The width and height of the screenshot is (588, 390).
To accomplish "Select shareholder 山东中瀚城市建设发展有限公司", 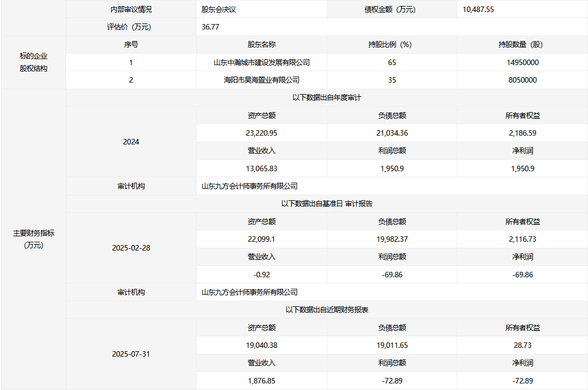I will click(261, 62).
